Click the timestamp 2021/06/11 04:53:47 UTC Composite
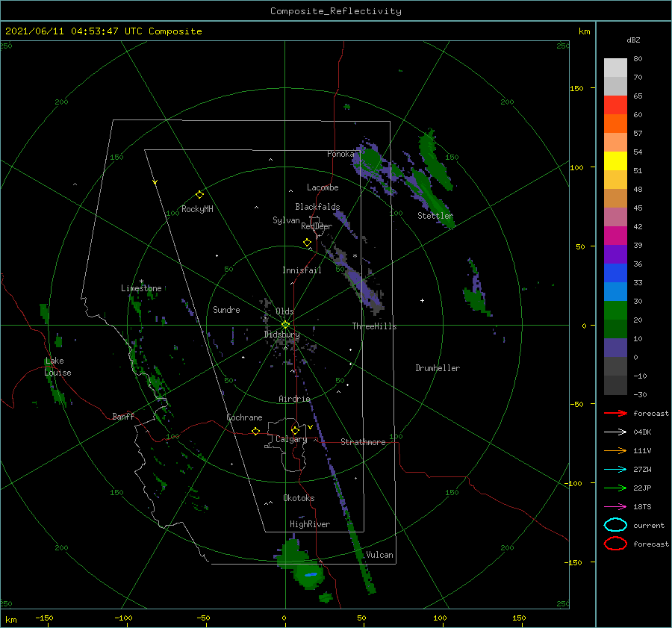This screenshot has width=672, height=628. (x=103, y=31)
